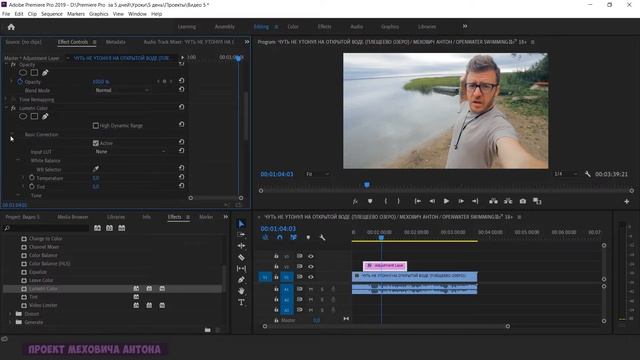Open the Blend Mode dropdown
Image resolution: width=640 pixels, height=360 pixels.
tap(122, 90)
